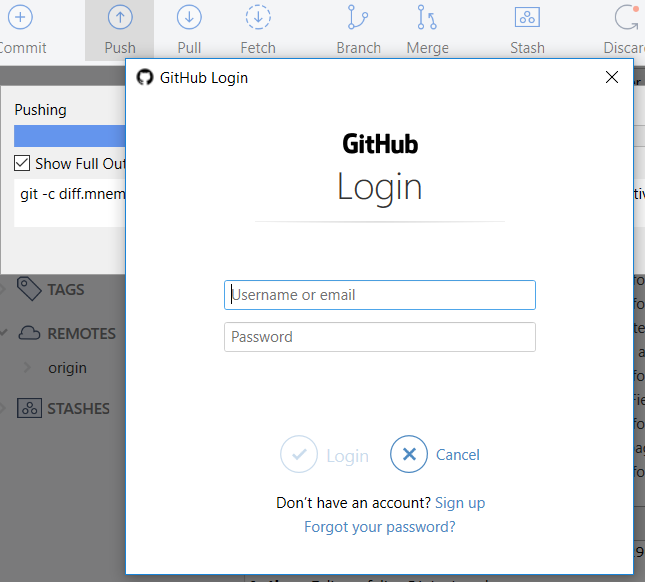Click the Remotes cloud icon
645x582 pixels.
(x=29, y=333)
